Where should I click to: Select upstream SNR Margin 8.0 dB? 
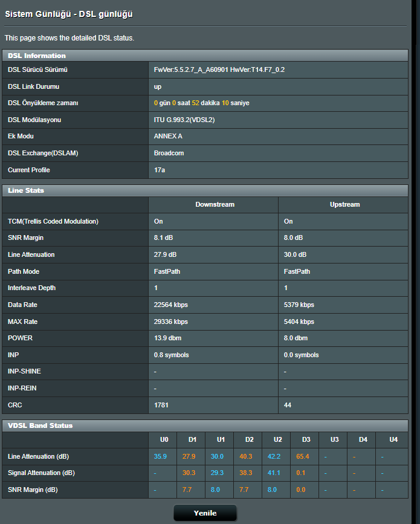pyautogui.click(x=293, y=238)
